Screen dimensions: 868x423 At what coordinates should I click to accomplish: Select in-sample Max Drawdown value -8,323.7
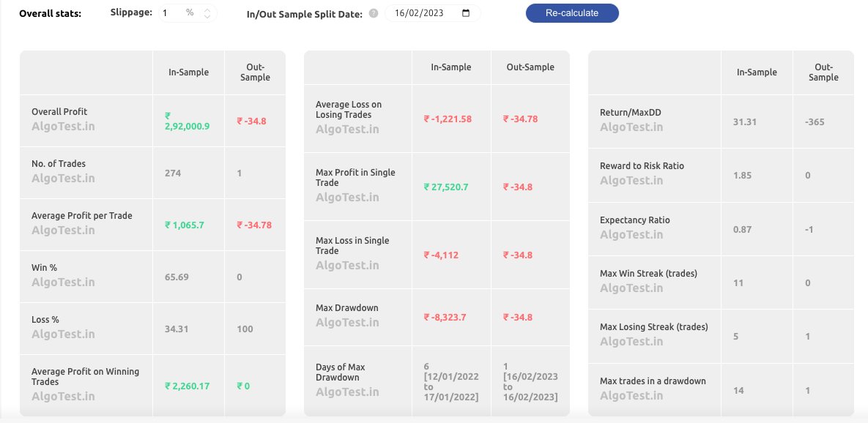pyautogui.click(x=445, y=318)
